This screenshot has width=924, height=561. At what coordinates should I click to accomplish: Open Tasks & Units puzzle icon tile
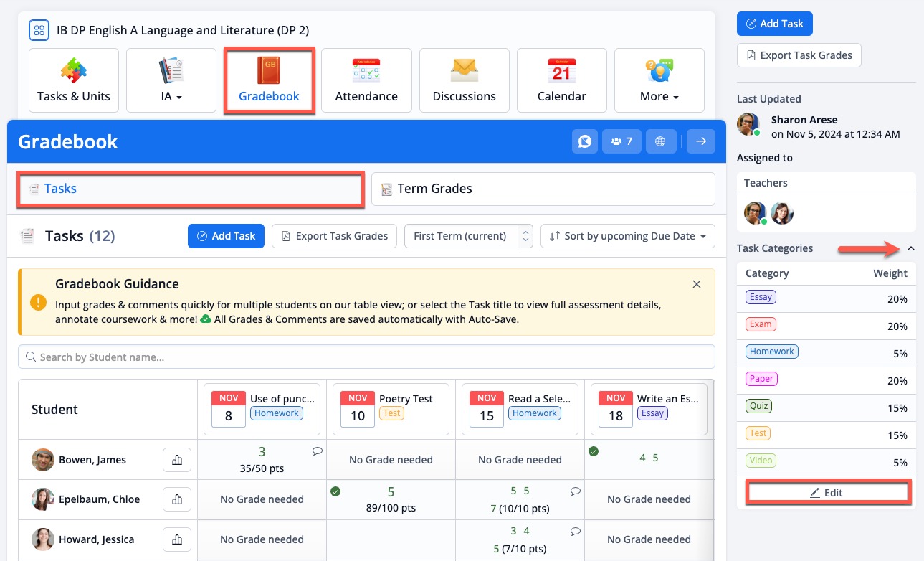point(74,80)
